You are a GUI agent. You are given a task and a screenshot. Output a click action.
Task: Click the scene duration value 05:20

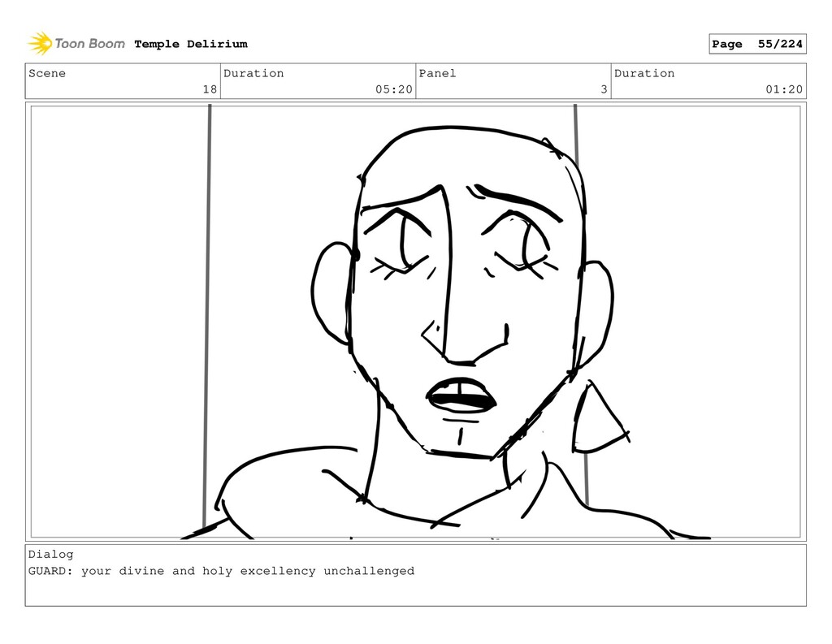tap(394, 89)
